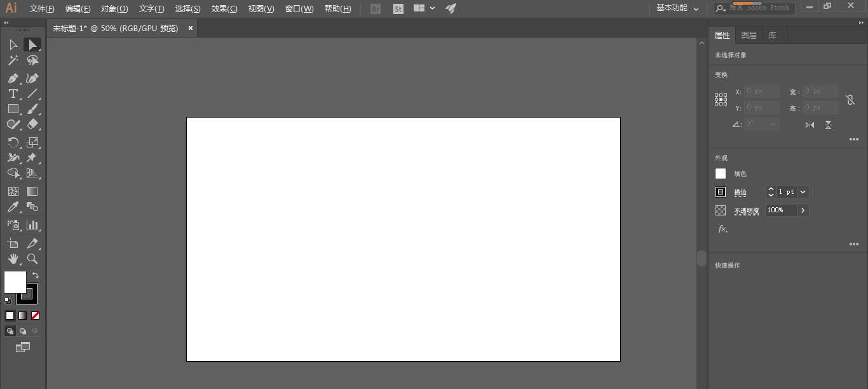Viewport: 868px width, 389px height.
Task: Open the 效果(C) menu
Action: [224, 9]
